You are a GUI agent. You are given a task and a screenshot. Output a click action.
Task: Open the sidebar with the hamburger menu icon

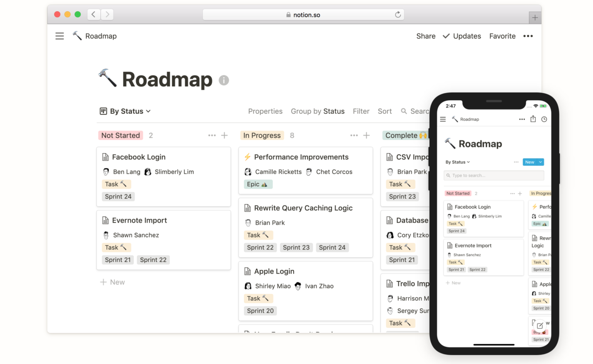59,36
